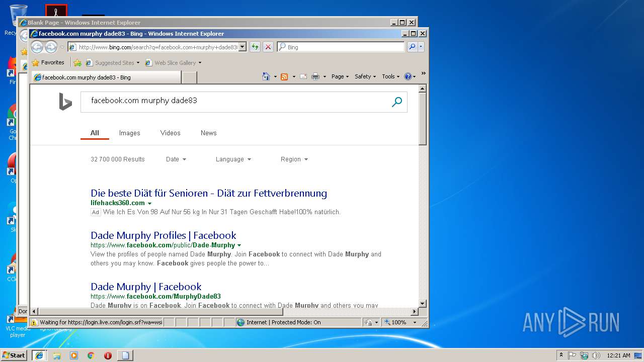644x362 pixels.
Task: Refresh the page using the green arrows icon
Action: (255, 47)
